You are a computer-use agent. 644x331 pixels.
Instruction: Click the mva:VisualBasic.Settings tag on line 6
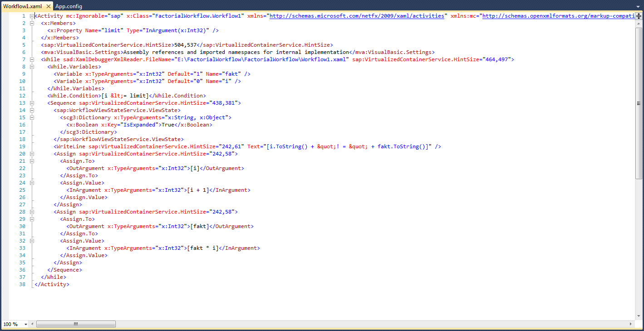click(x=82, y=52)
